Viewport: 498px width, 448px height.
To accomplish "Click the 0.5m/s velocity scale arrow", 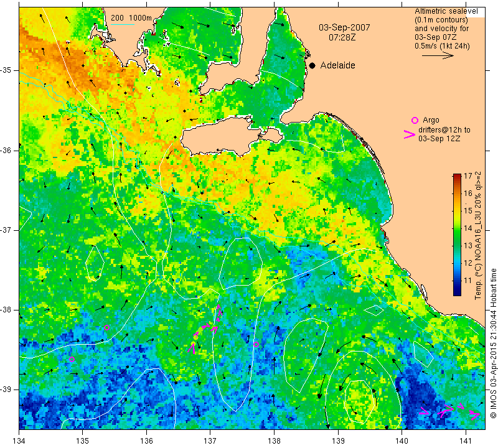I will coord(438,55).
